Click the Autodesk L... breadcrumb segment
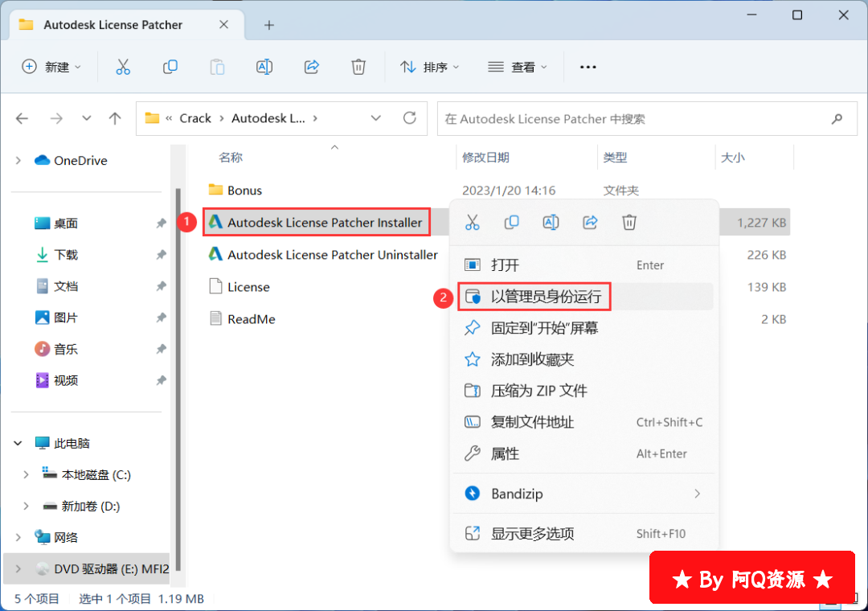The image size is (868, 611). point(268,118)
